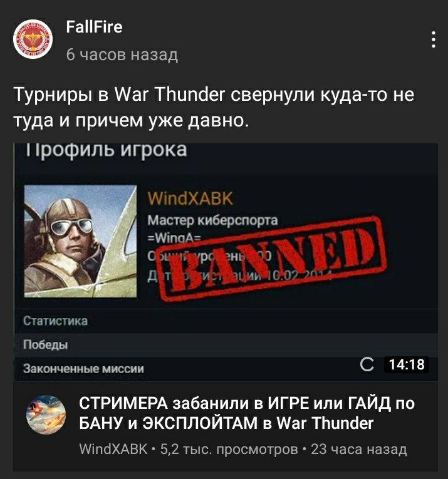Click the circular C icon beside duration

pos(367,364)
